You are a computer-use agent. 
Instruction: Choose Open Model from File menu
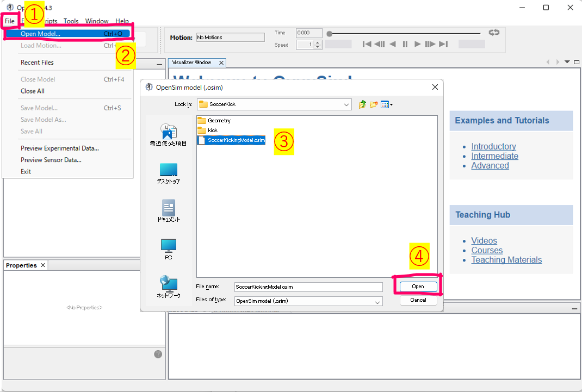pos(40,34)
